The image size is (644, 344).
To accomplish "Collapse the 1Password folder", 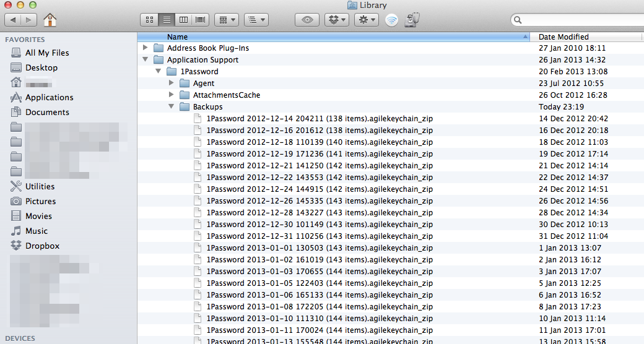I will [x=158, y=71].
